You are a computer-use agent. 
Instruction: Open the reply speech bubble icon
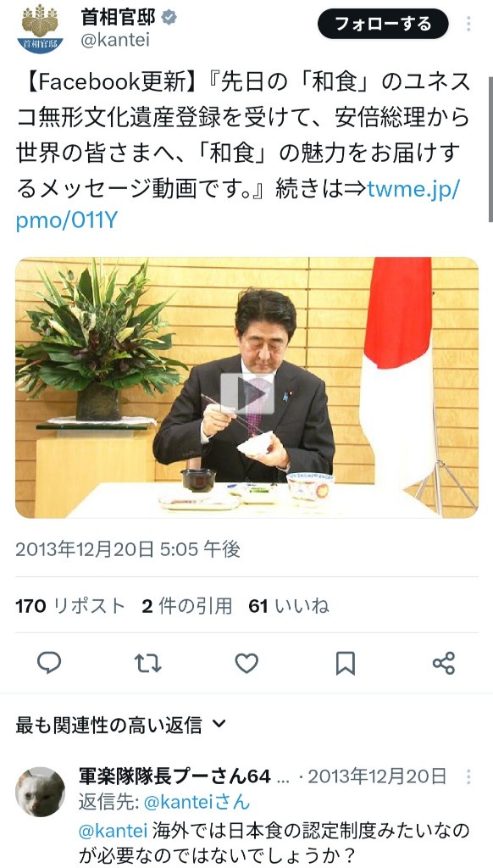[x=48, y=662]
